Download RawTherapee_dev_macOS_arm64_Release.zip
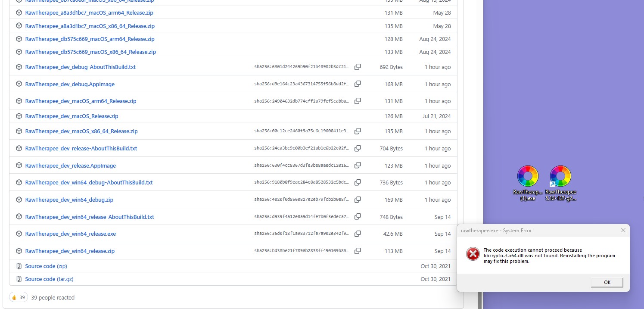Viewport: 644px width, 309px height. (x=81, y=101)
